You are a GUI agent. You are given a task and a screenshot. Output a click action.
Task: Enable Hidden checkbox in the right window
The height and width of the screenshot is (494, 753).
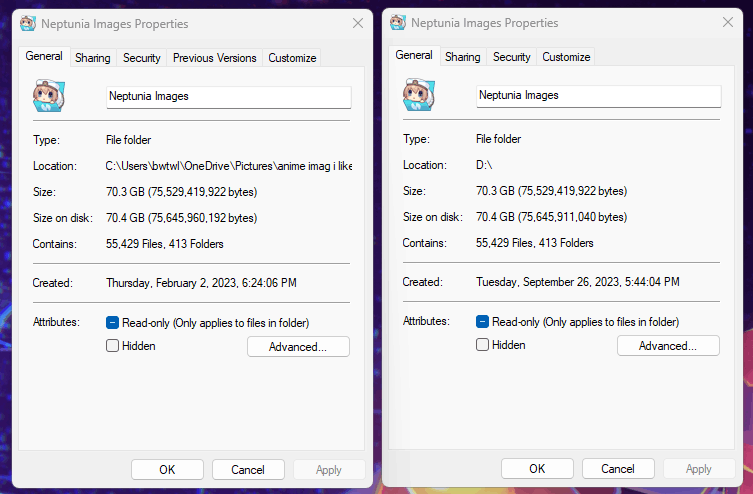point(482,345)
